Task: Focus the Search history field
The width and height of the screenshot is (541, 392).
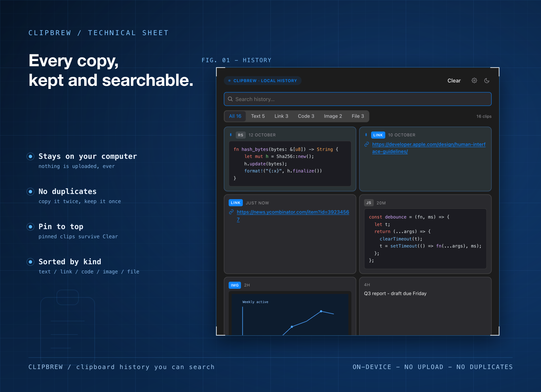Action: (x=358, y=99)
